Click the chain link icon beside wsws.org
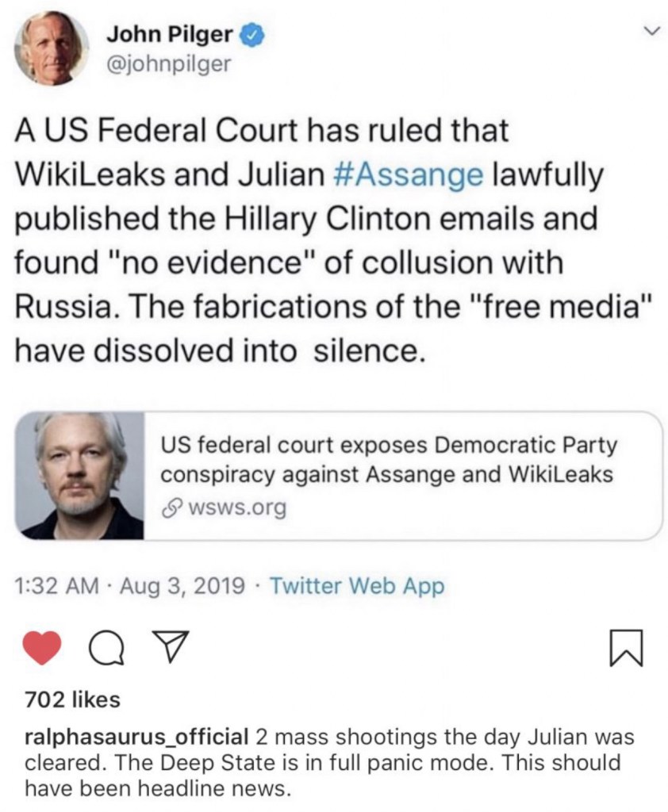 170,507
